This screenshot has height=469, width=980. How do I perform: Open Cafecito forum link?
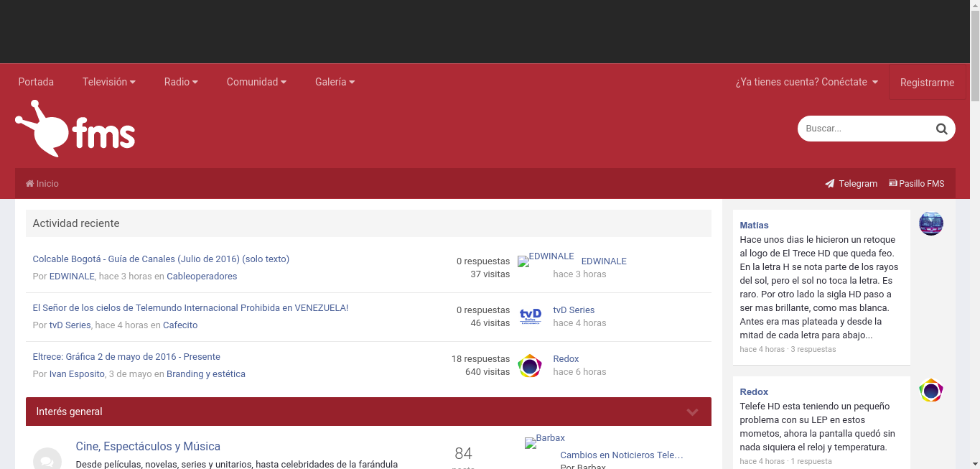[x=180, y=325]
